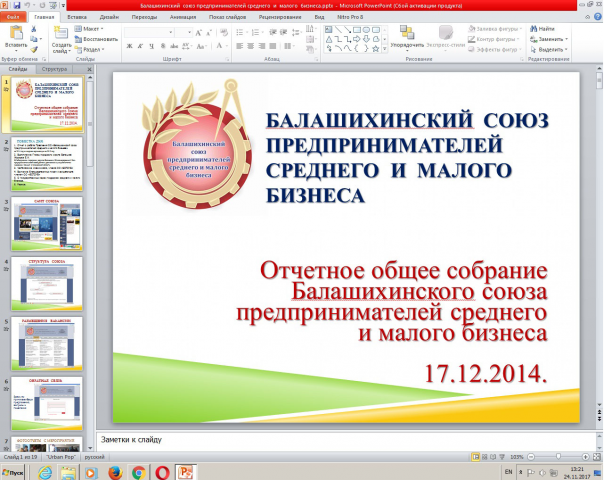Click the zoom in plus button
Image resolution: width=604 pixels, height=480 pixels.
pos(586,457)
